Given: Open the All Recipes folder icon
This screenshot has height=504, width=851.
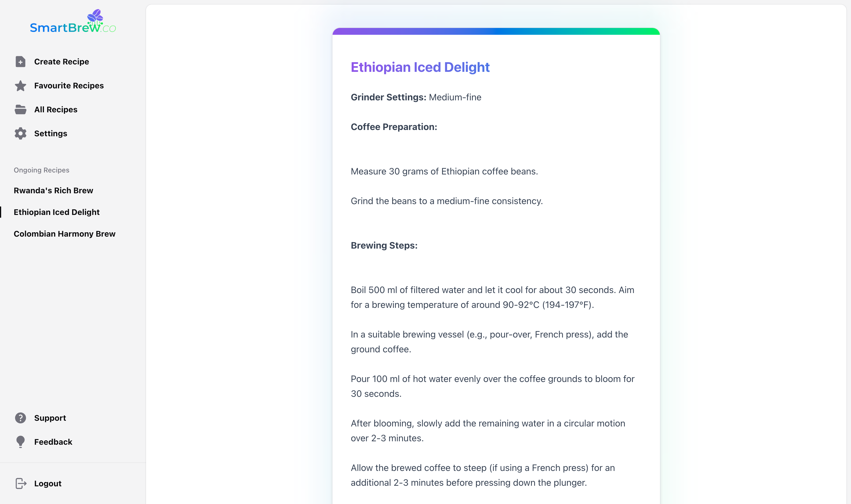Looking at the screenshot, I should click(20, 109).
